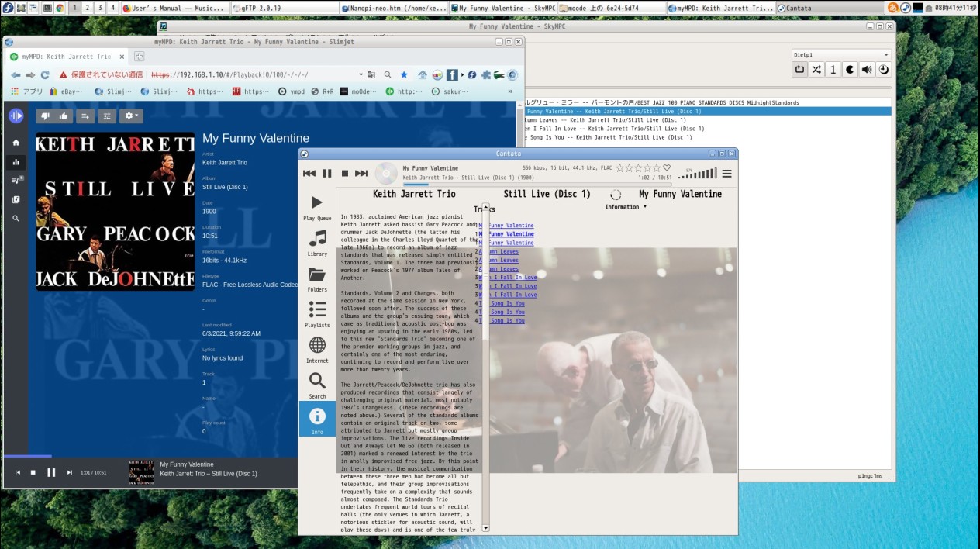The image size is (980, 549).
Task: Open Folders in Cantata sidebar
Action: pyautogui.click(x=317, y=278)
